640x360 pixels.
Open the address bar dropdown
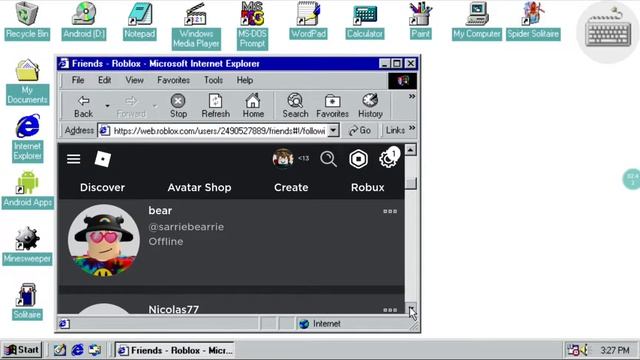click(333, 131)
